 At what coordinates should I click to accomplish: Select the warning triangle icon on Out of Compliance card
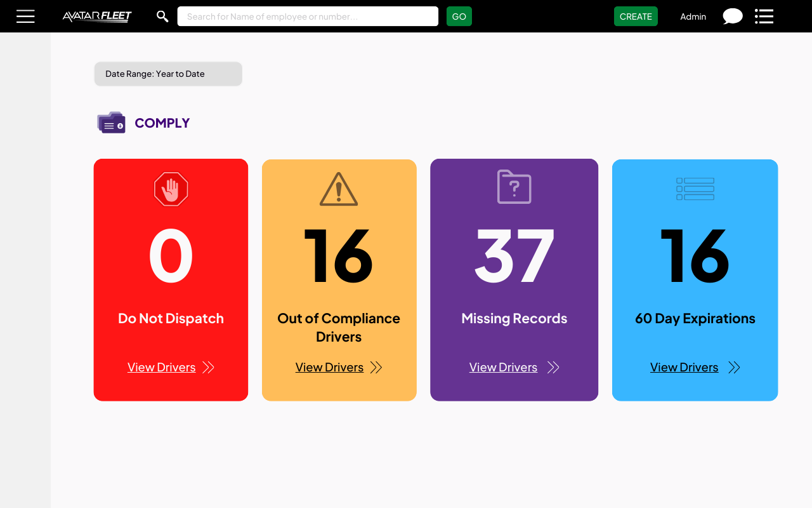click(x=339, y=188)
